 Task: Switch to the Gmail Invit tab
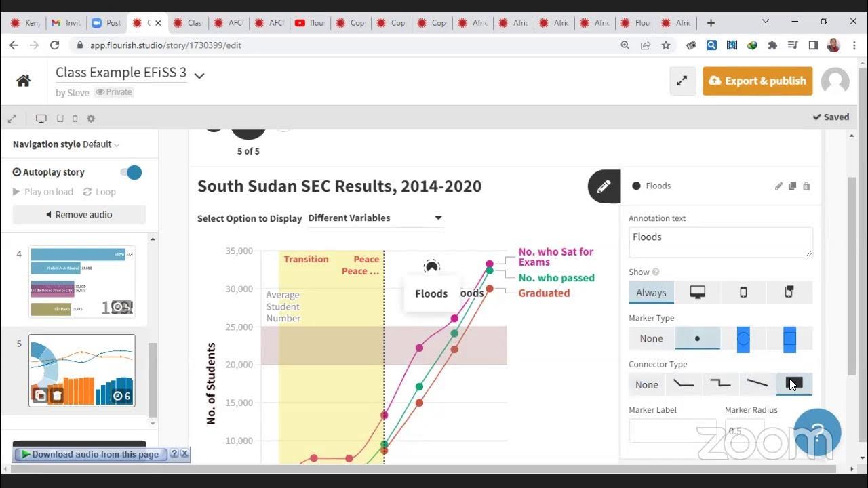click(x=66, y=22)
